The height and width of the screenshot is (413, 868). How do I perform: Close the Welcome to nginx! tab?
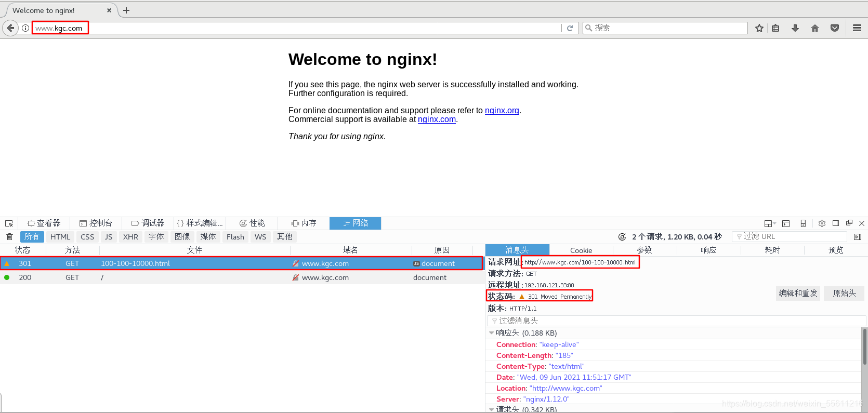click(109, 10)
